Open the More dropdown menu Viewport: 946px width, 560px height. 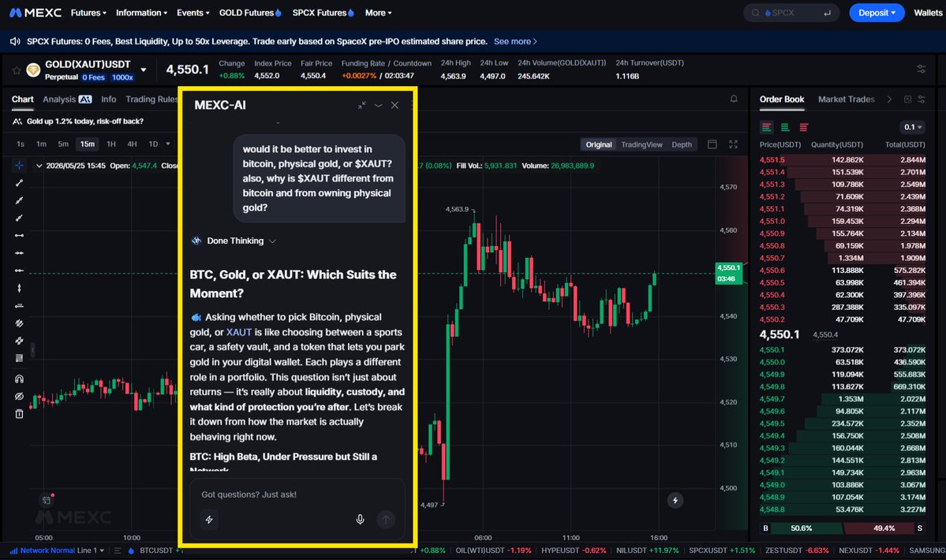[378, 13]
